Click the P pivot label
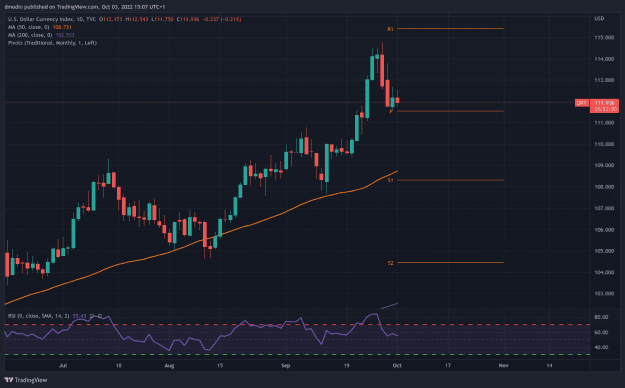The width and height of the screenshot is (625, 388). coord(391,112)
